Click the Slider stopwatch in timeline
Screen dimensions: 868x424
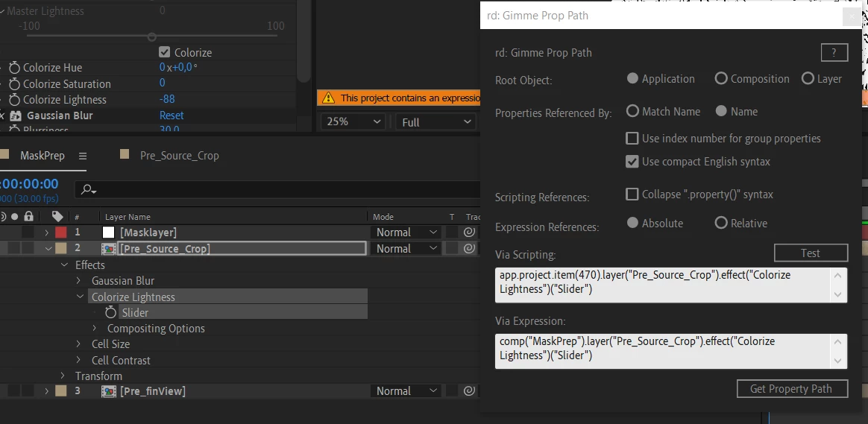[x=110, y=312]
